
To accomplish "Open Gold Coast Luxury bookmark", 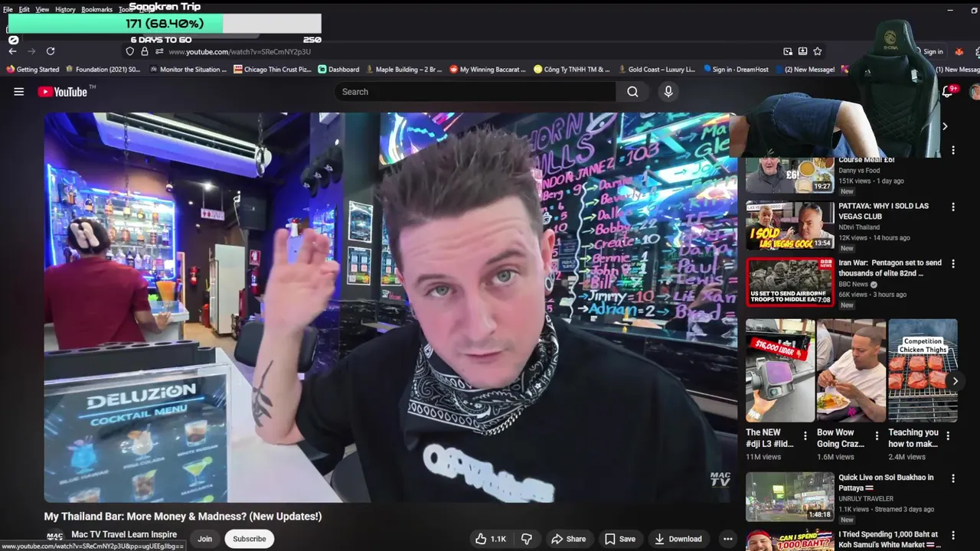I will 657,70.
